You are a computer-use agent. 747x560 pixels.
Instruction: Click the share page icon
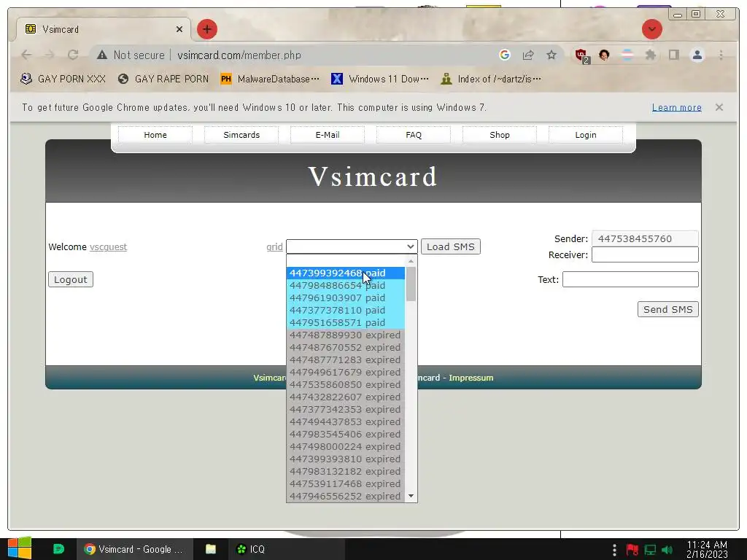click(x=528, y=55)
